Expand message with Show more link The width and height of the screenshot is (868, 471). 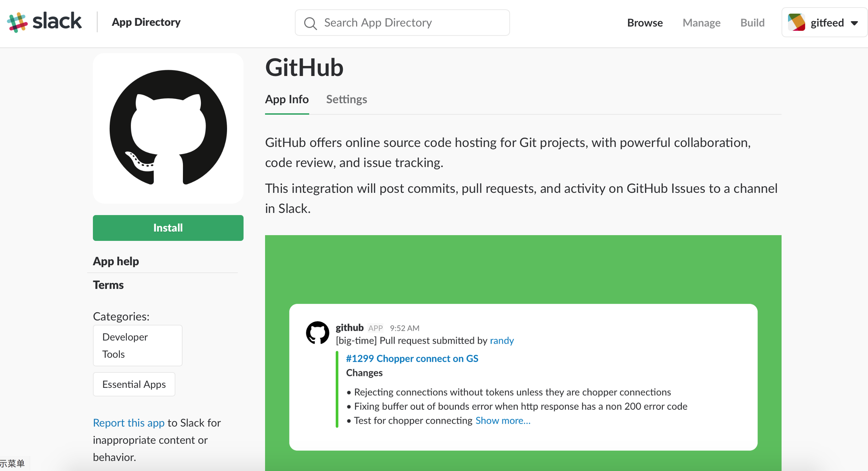point(503,420)
